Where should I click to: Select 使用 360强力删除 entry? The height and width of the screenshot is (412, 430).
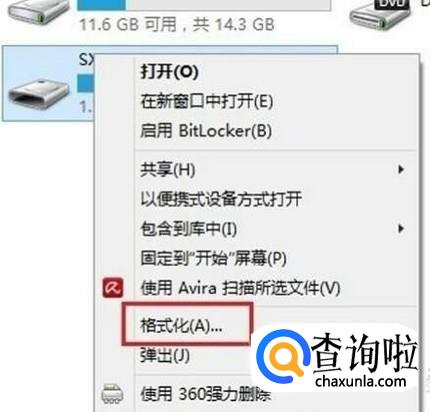(x=205, y=395)
